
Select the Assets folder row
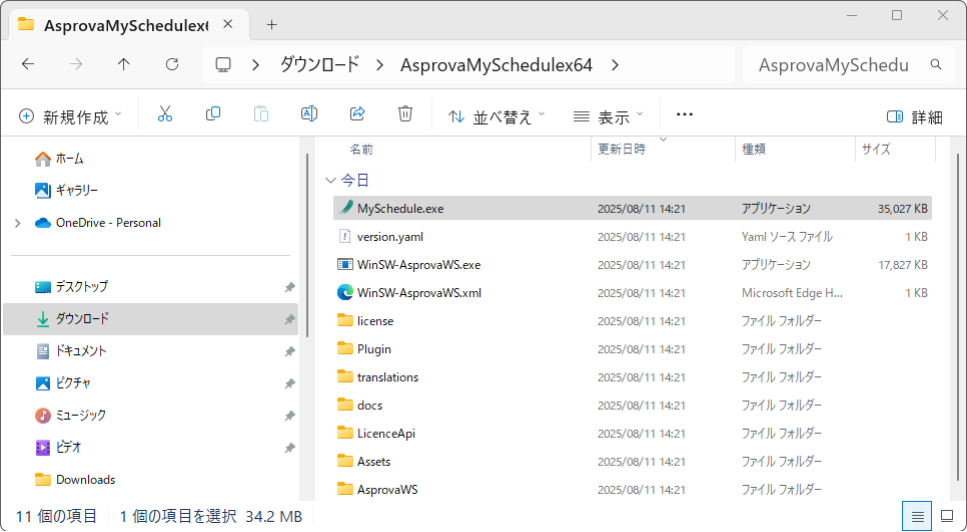632,461
